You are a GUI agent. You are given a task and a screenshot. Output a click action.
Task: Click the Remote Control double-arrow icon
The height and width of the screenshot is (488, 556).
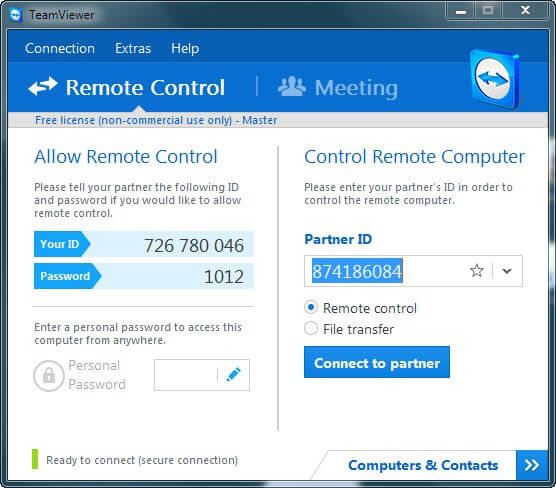click(43, 87)
